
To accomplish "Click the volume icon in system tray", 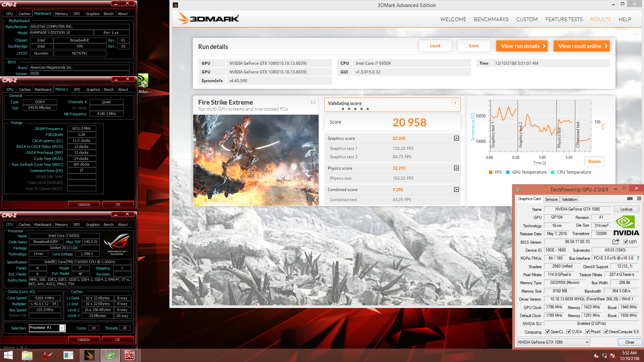I will (x=596, y=356).
